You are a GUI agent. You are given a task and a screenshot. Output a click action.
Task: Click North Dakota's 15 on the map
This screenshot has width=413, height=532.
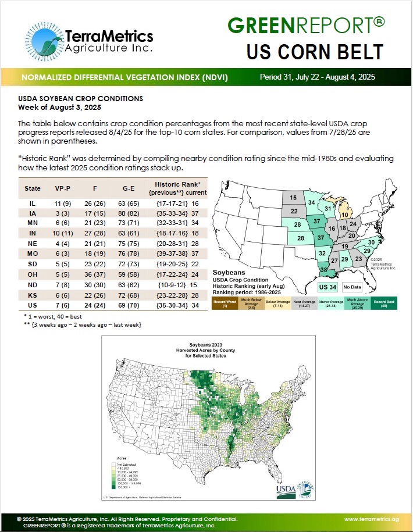click(293, 198)
